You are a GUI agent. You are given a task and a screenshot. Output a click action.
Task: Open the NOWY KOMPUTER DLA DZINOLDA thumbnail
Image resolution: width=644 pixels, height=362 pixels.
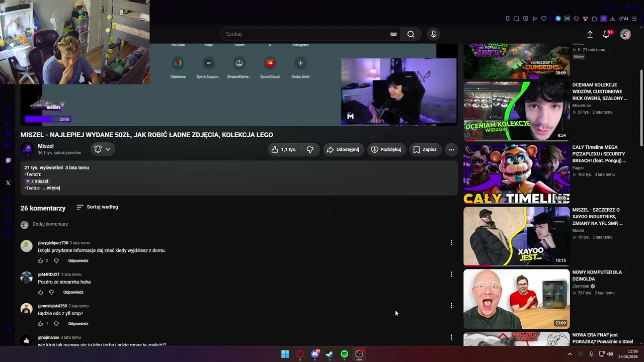[516, 299]
